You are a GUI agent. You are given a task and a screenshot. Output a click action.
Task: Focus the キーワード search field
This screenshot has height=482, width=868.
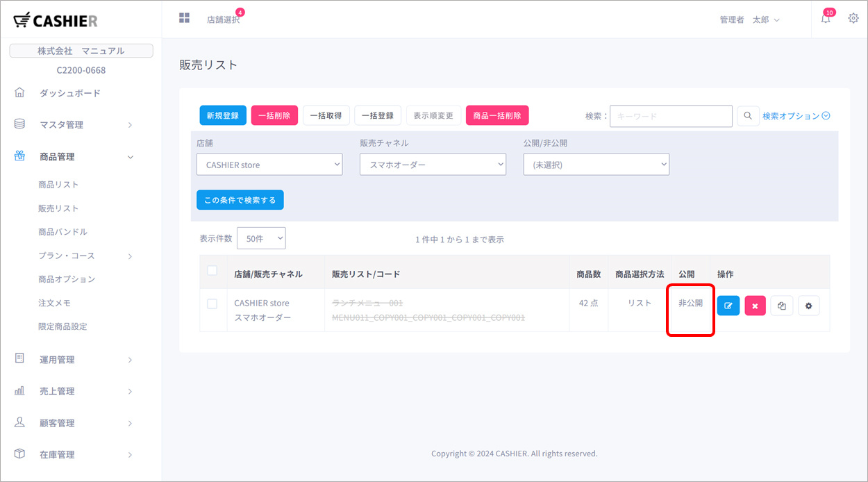tap(671, 116)
